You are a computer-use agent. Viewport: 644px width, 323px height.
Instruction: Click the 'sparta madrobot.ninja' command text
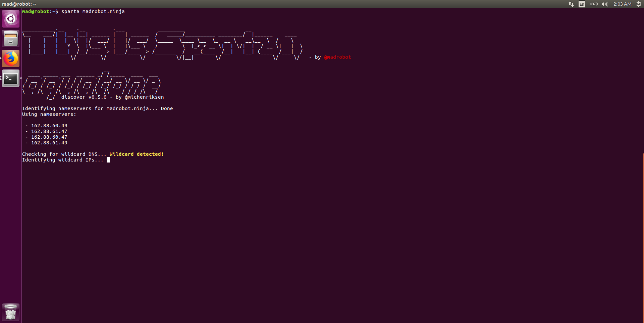(x=93, y=11)
